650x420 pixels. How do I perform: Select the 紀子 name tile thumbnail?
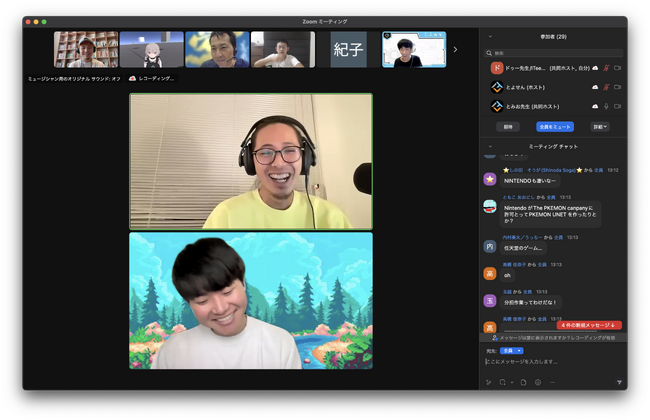348,49
